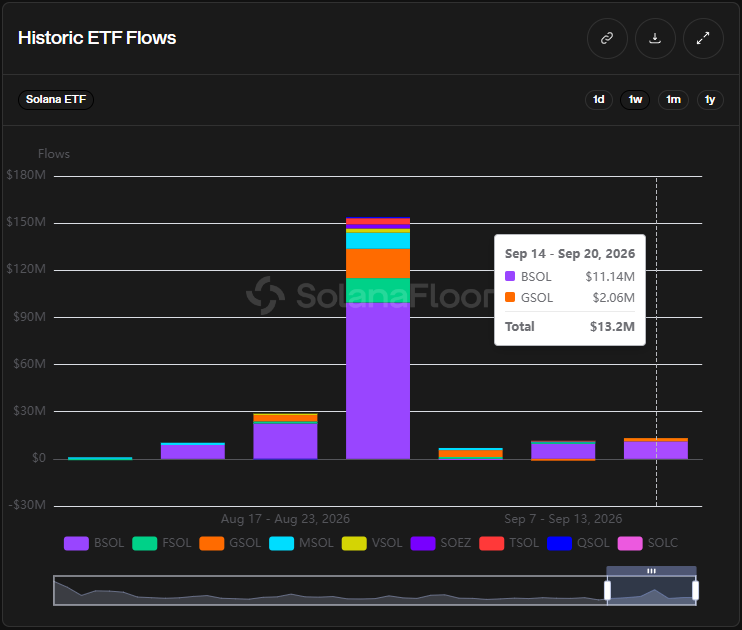Switch to 1w timeframe

635,99
